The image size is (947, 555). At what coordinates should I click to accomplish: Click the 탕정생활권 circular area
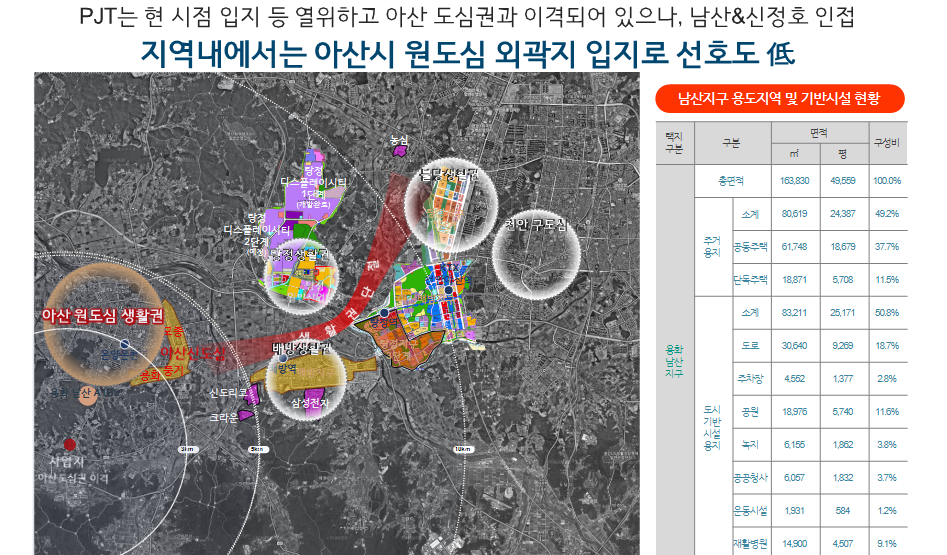(x=301, y=279)
